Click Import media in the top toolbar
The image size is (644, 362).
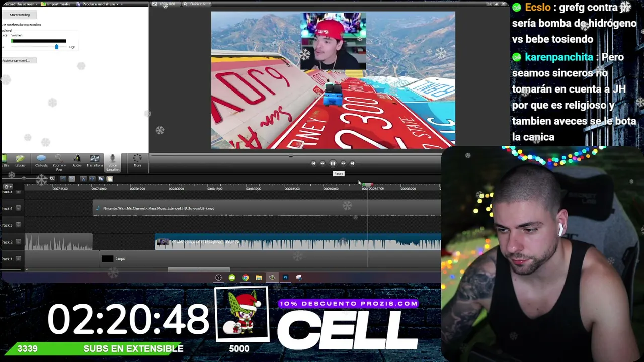click(56, 4)
